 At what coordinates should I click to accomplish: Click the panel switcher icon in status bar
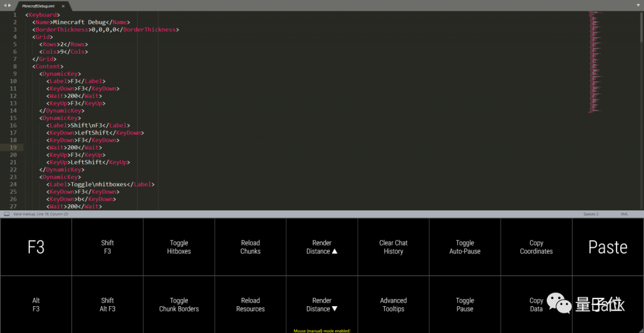7,214
